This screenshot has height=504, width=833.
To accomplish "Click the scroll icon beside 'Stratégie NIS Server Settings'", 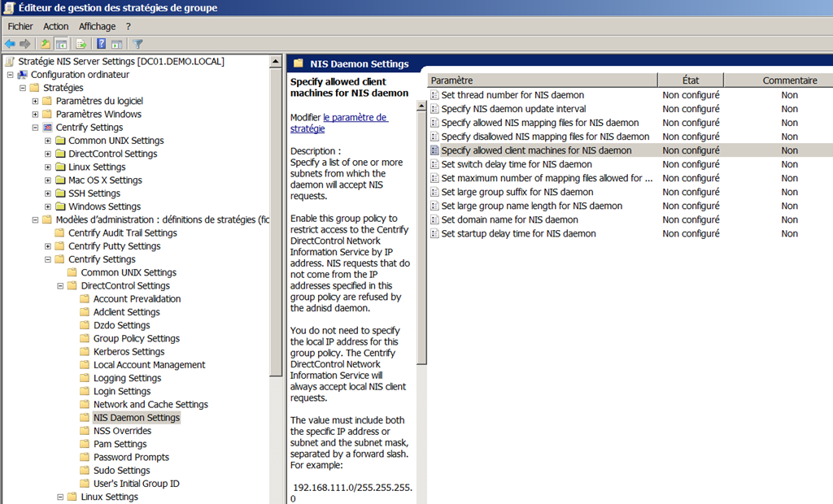I will coord(10,62).
